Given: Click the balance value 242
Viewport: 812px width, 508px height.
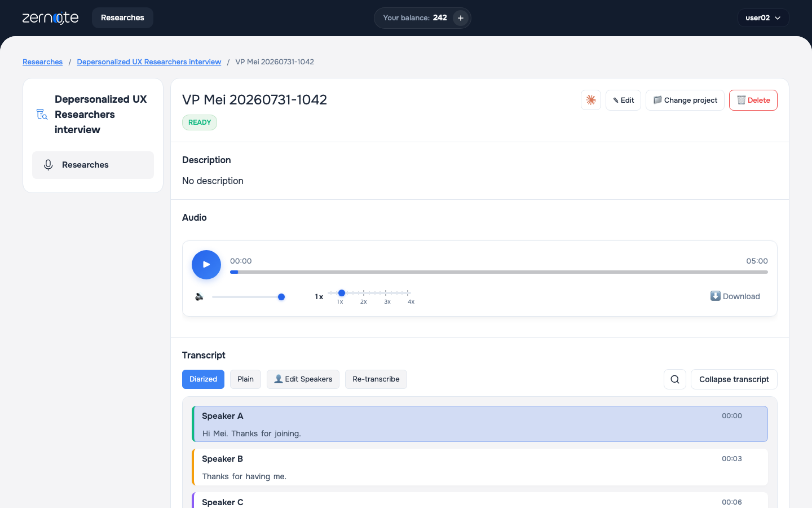Looking at the screenshot, I should 440,18.
